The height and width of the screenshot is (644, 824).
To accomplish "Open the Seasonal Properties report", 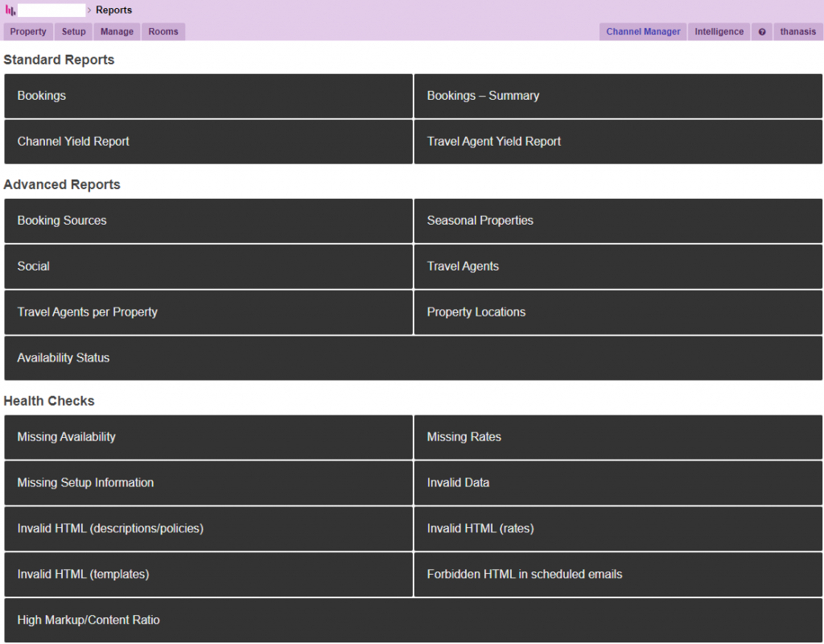I will [x=618, y=221].
